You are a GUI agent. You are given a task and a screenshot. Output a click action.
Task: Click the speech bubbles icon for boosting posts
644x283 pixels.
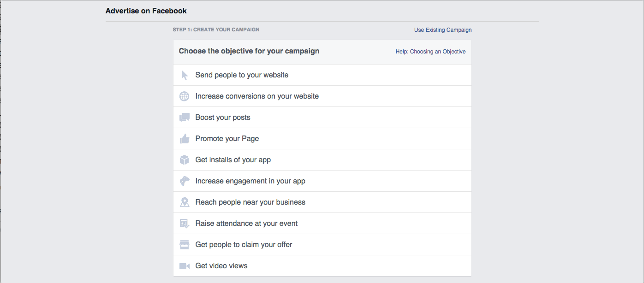(185, 118)
